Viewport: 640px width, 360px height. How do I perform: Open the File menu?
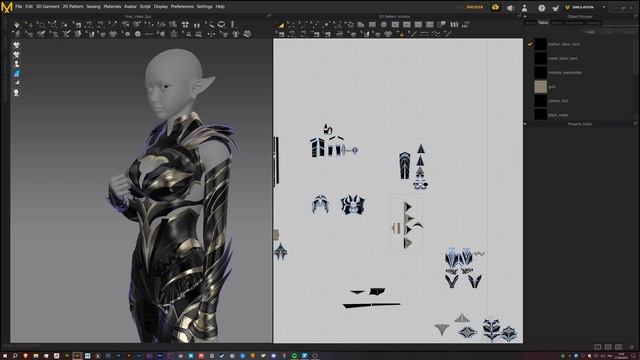click(x=19, y=7)
